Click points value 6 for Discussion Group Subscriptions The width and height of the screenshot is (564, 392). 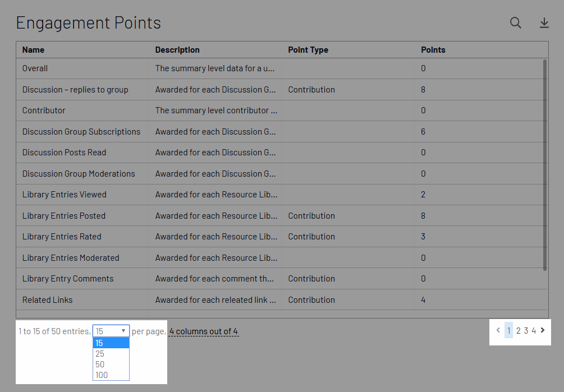tap(423, 131)
